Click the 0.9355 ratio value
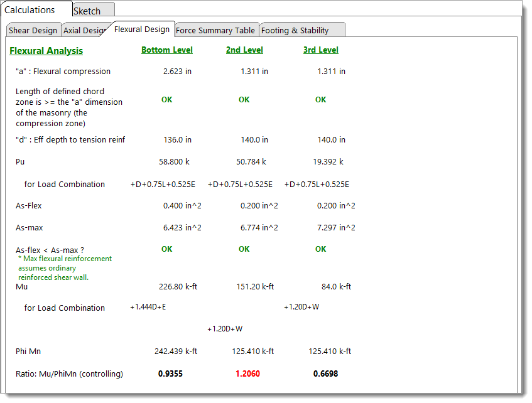This screenshot has width=532, height=403. pyautogui.click(x=171, y=374)
